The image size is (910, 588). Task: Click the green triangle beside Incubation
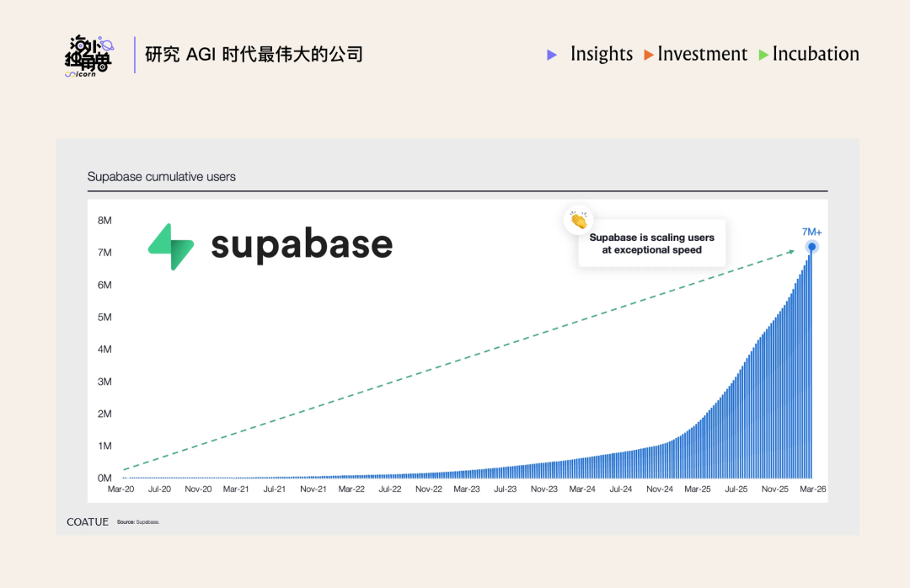763,55
